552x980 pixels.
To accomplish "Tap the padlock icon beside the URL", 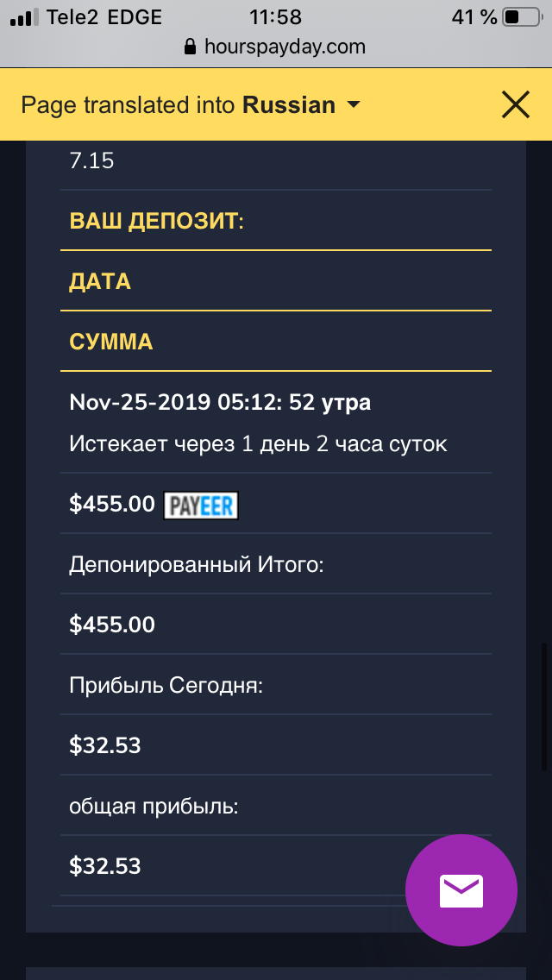I will (191, 47).
